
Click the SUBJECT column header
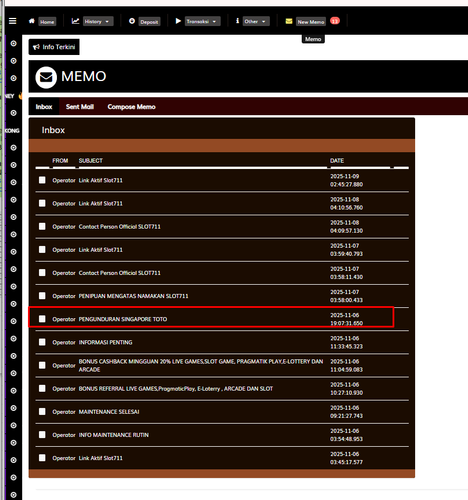91,161
